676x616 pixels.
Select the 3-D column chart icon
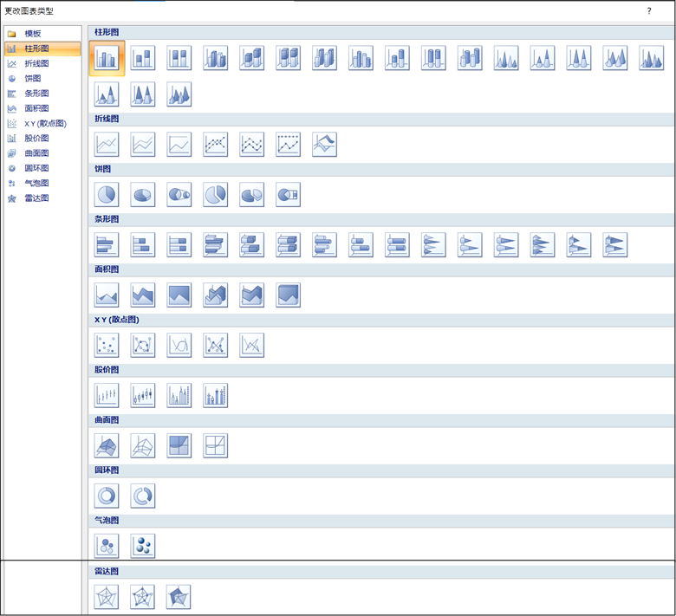point(324,58)
